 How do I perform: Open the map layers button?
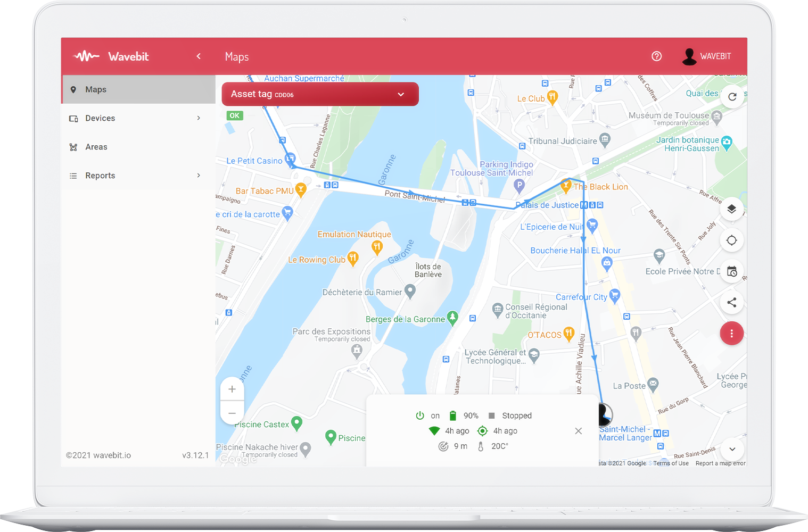tap(732, 209)
